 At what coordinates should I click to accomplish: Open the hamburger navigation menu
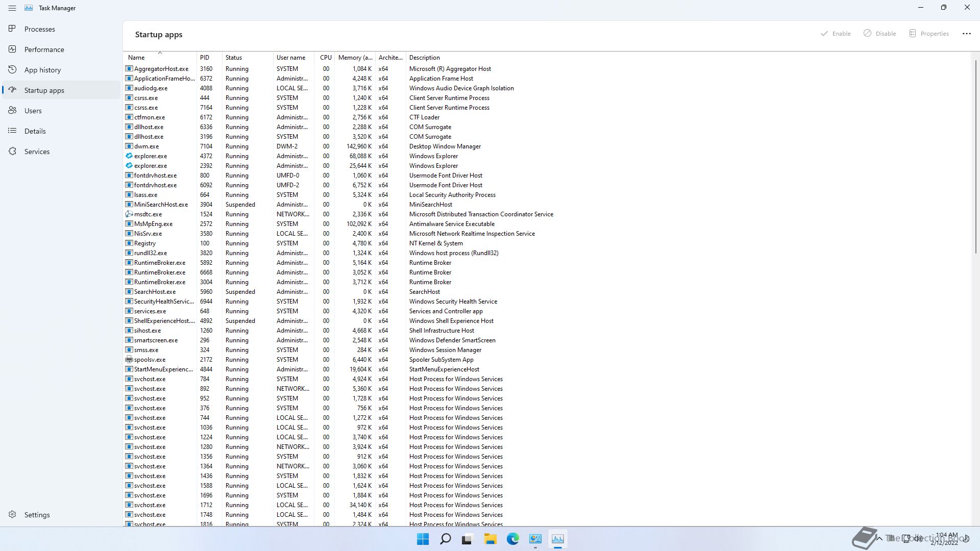click(12, 8)
